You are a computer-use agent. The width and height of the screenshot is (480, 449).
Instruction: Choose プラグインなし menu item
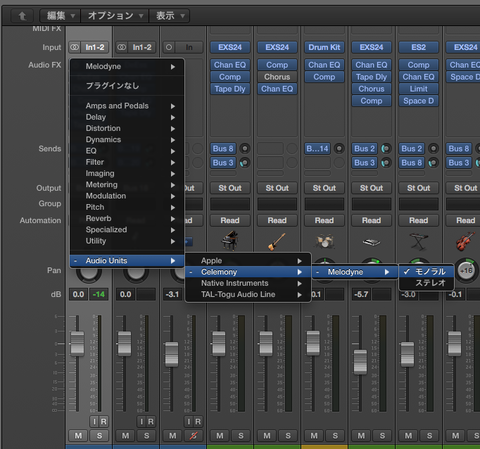[127, 86]
